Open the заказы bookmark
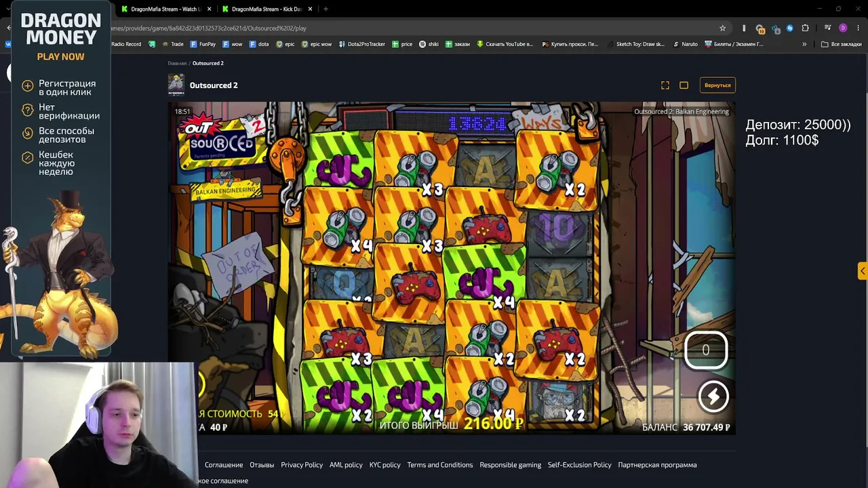Image resolution: width=868 pixels, height=488 pixels. (x=457, y=44)
